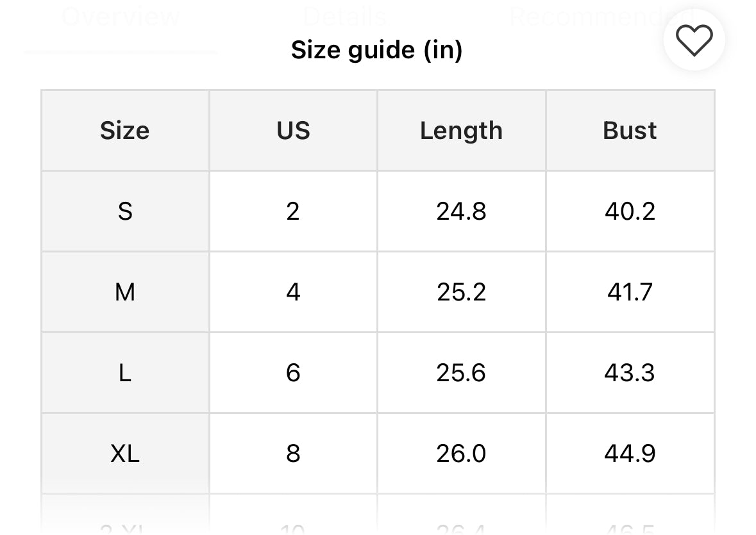Switch to the Overview tab
Viewport: 756px width, 535px height.
(x=121, y=15)
